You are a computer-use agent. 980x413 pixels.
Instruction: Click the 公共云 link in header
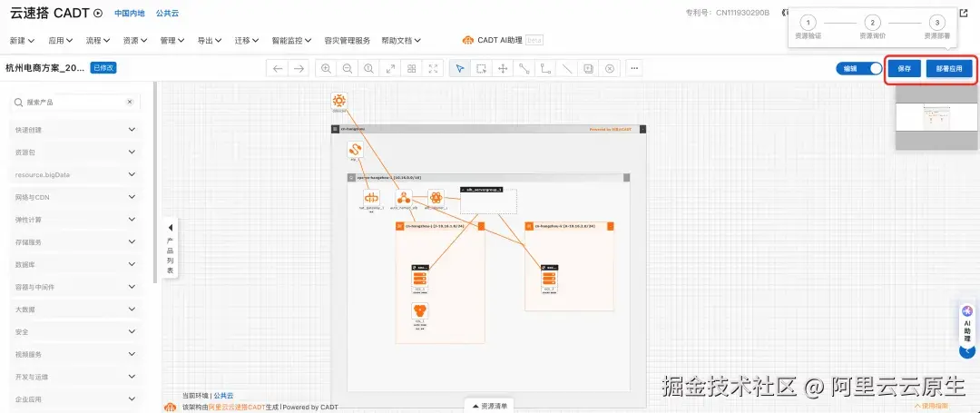point(168,13)
